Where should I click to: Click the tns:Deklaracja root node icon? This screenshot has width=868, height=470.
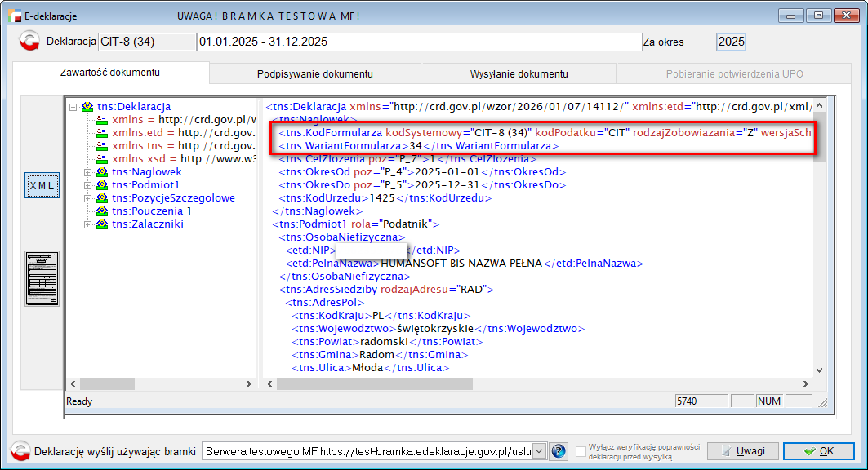tap(87, 107)
